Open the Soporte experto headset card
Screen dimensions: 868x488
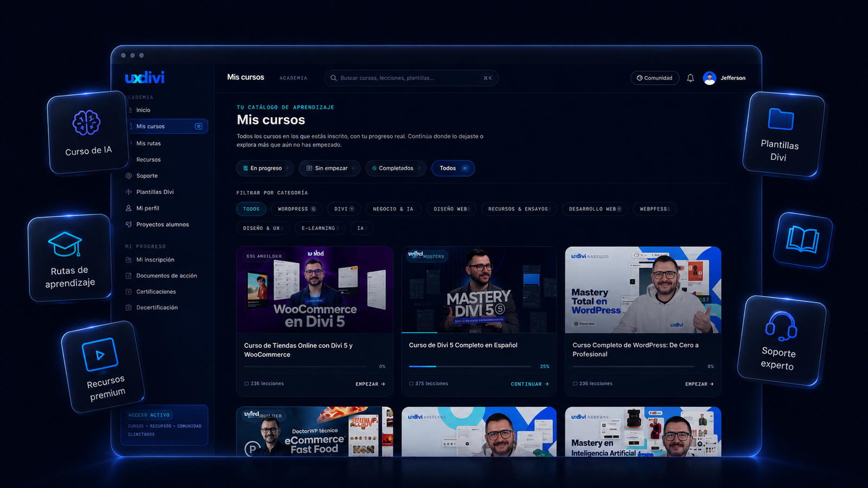point(781,341)
